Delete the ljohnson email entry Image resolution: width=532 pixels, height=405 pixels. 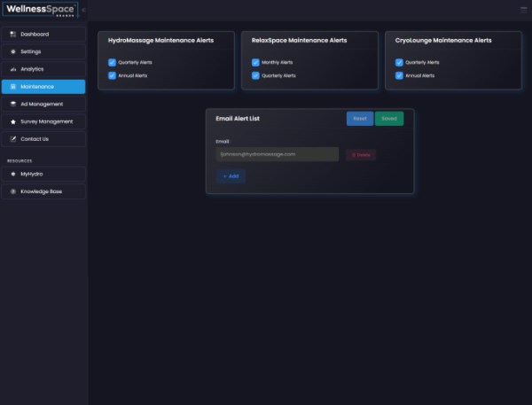tap(360, 154)
